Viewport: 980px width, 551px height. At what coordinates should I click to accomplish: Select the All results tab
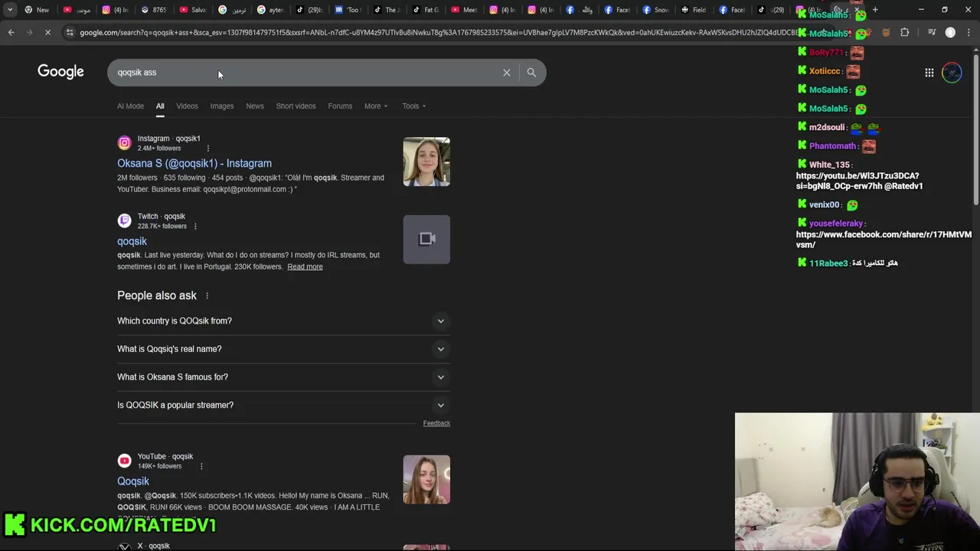[160, 106]
